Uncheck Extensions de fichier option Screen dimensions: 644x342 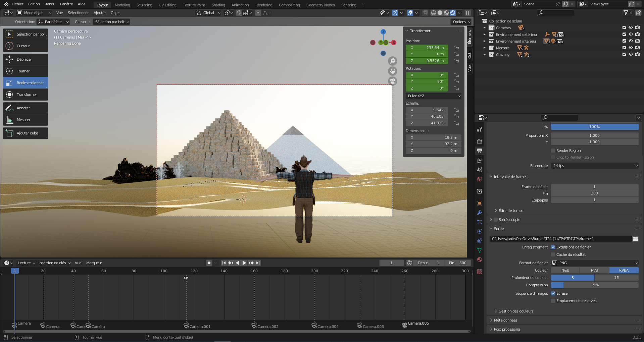click(x=553, y=247)
